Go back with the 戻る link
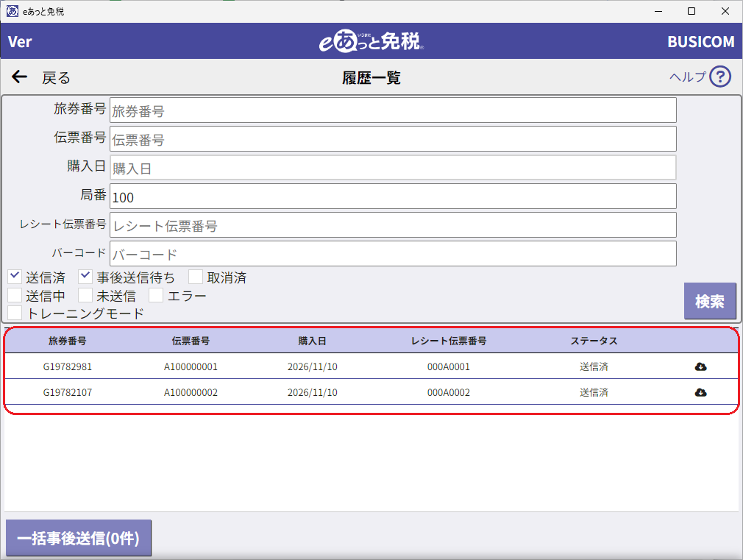This screenshot has width=743, height=560. pyautogui.click(x=56, y=77)
